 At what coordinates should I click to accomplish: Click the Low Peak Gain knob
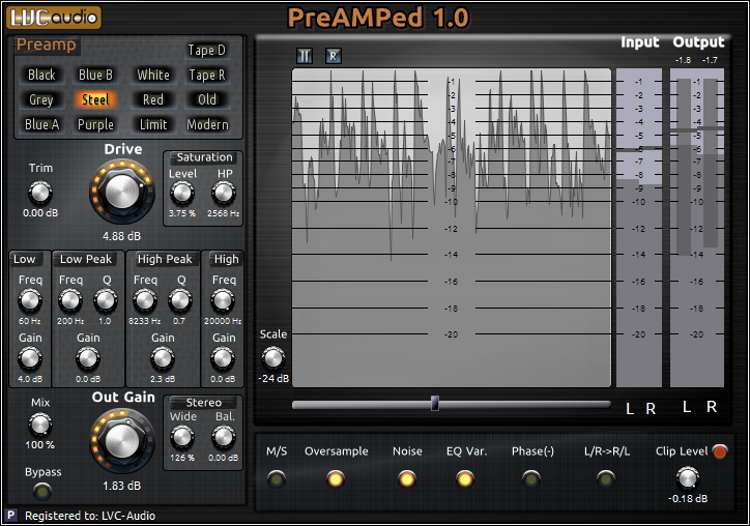click(x=88, y=359)
